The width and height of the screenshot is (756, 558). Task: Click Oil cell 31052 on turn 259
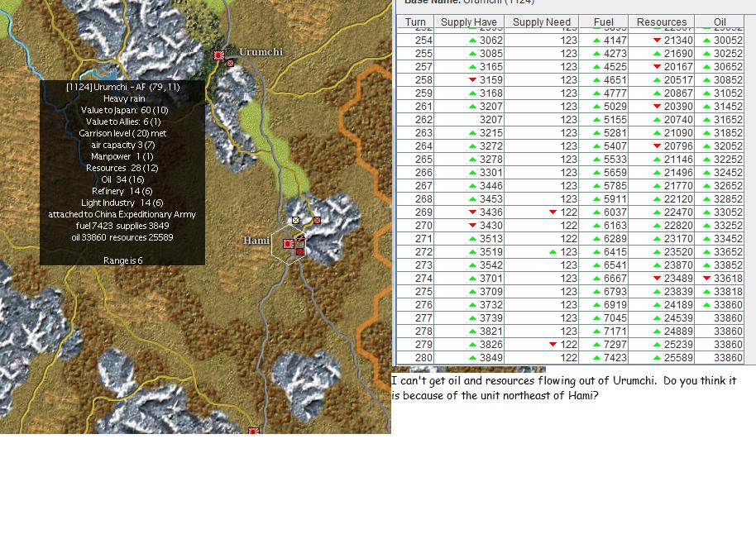point(720,93)
